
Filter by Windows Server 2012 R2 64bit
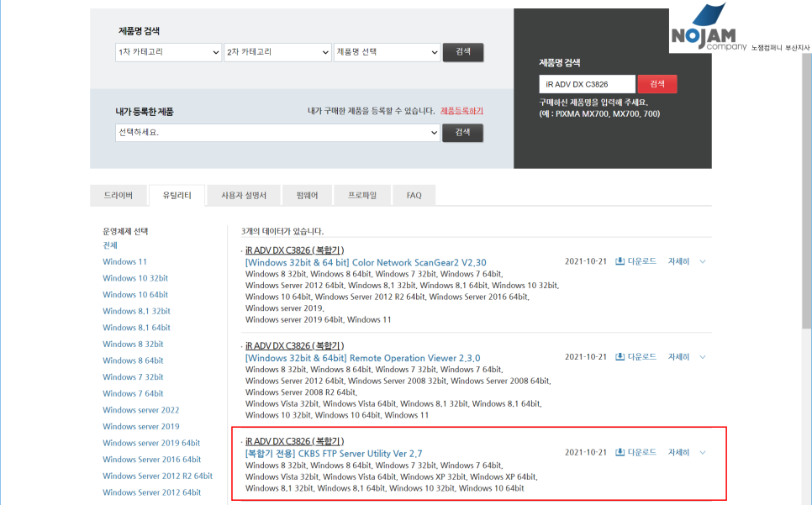tap(157, 476)
